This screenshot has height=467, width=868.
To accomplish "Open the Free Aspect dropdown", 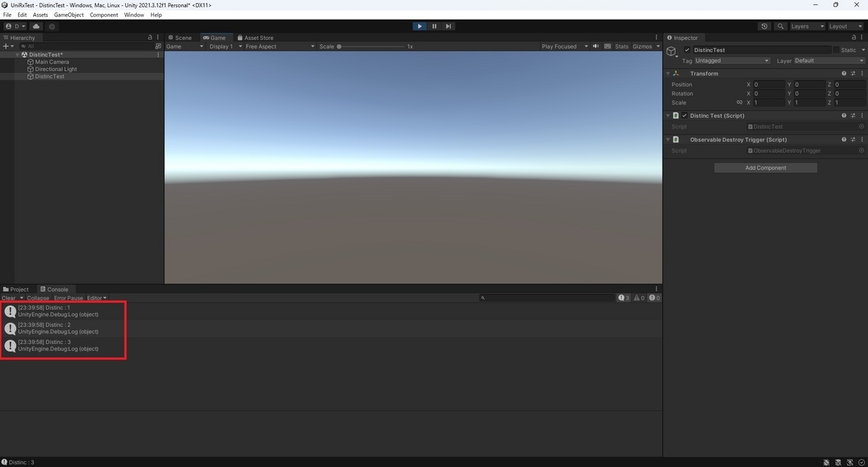I will (280, 46).
